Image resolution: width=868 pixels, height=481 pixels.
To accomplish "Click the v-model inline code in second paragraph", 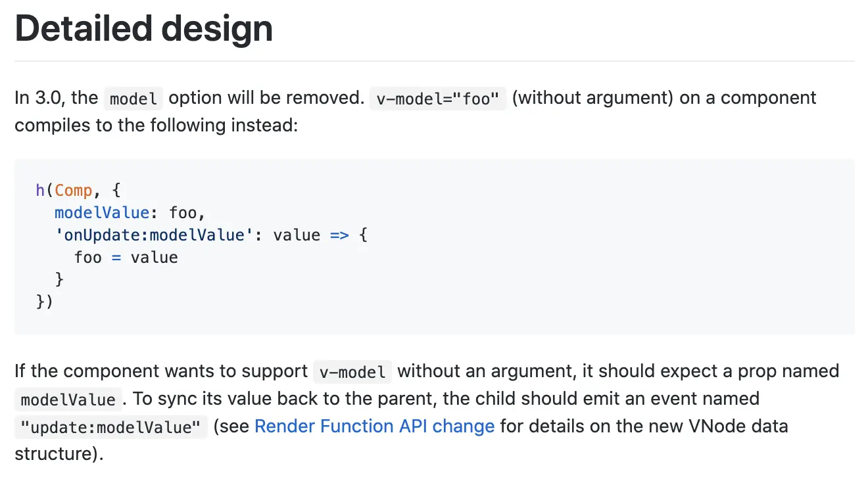I will click(352, 372).
